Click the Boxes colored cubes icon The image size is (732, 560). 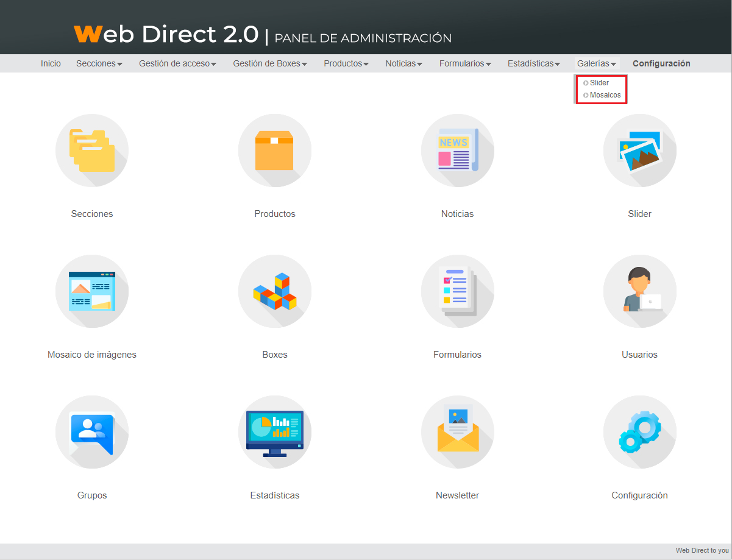(x=275, y=291)
